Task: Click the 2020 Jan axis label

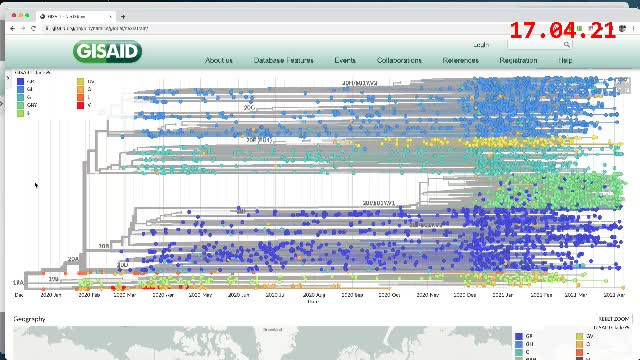Action: [x=51, y=295]
